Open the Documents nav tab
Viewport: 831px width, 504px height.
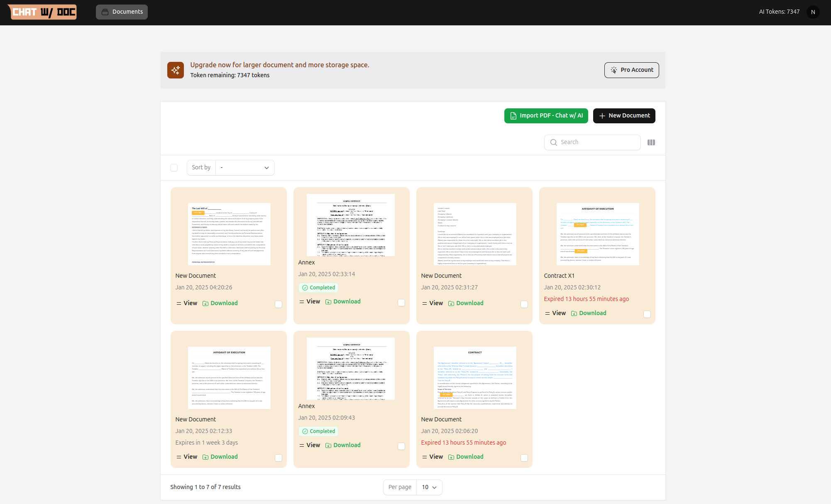click(122, 12)
